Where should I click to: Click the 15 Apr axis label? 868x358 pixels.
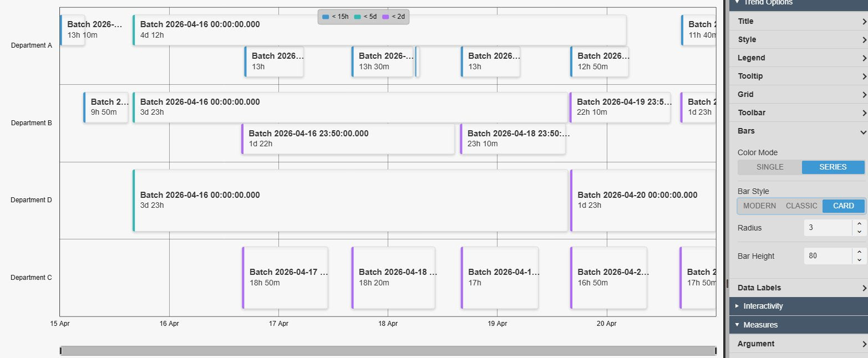pyautogui.click(x=60, y=323)
